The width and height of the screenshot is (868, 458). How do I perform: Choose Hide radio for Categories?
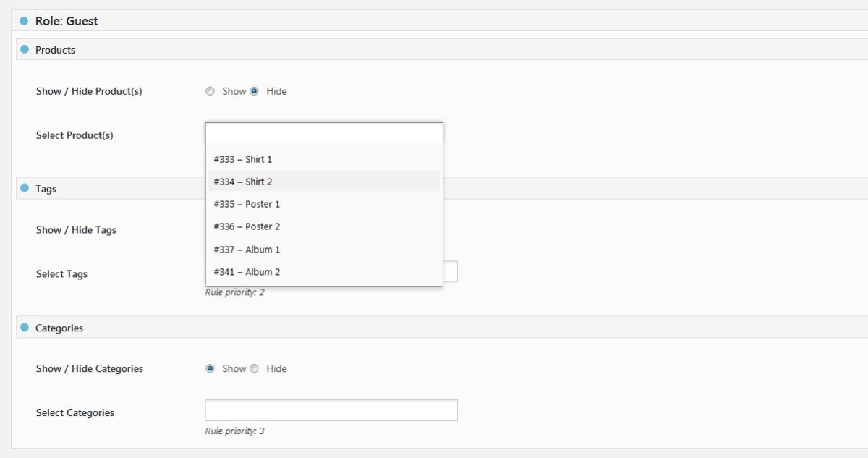click(254, 368)
